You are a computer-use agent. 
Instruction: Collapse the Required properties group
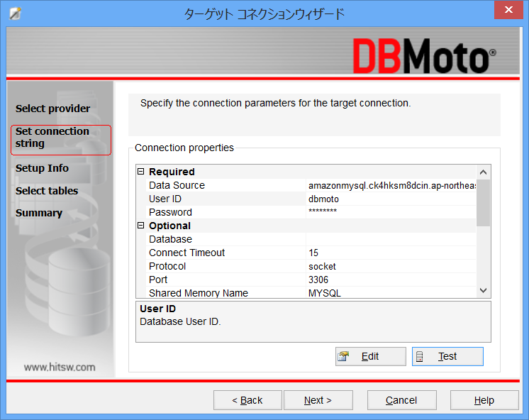coord(140,172)
